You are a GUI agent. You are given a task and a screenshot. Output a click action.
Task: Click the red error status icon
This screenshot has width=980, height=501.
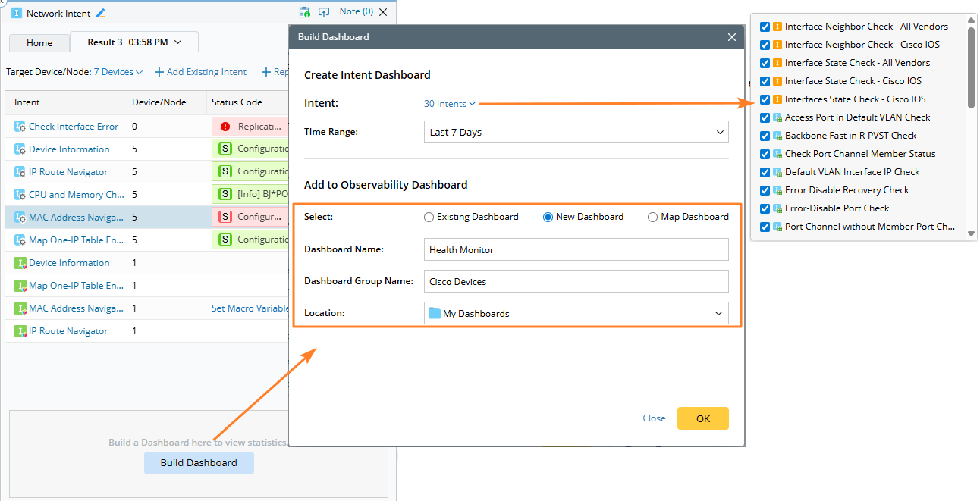click(x=225, y=127)
